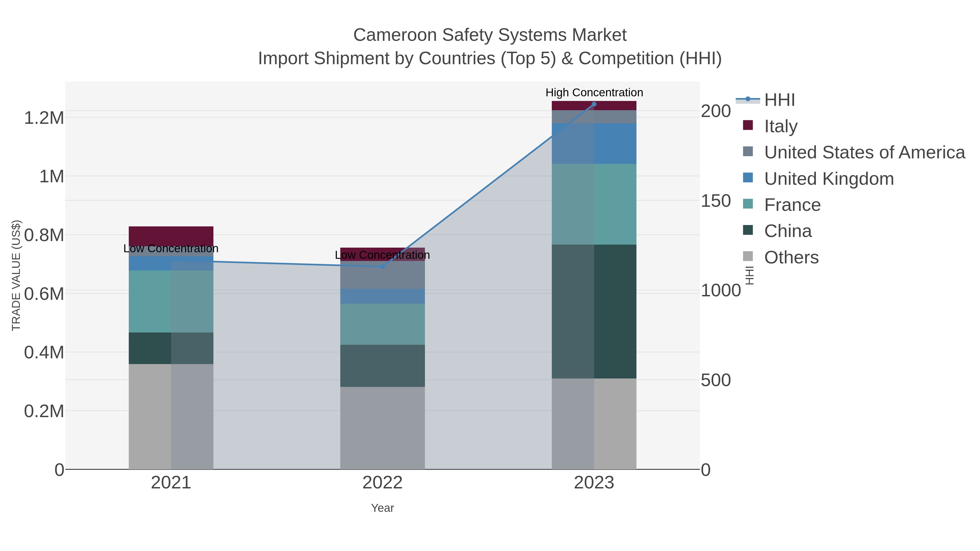Click the China dark green legend swatch

click(748, 230)
